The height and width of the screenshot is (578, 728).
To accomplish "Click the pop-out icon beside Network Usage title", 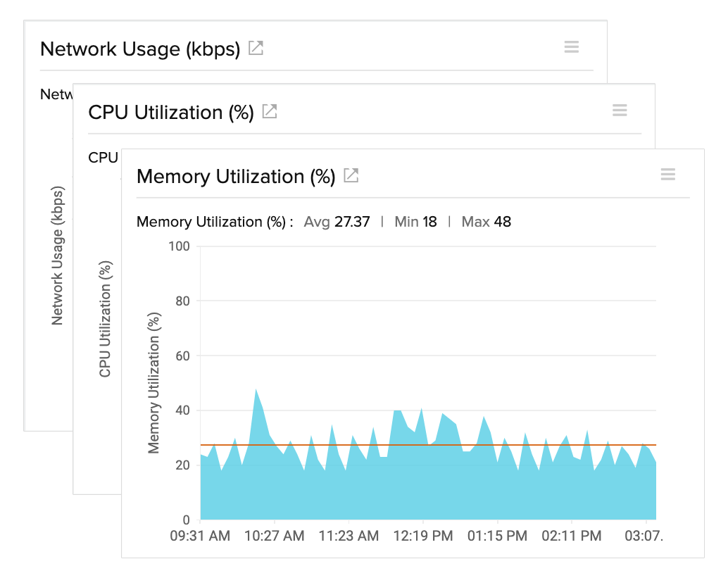I will [x=254, y=48].
